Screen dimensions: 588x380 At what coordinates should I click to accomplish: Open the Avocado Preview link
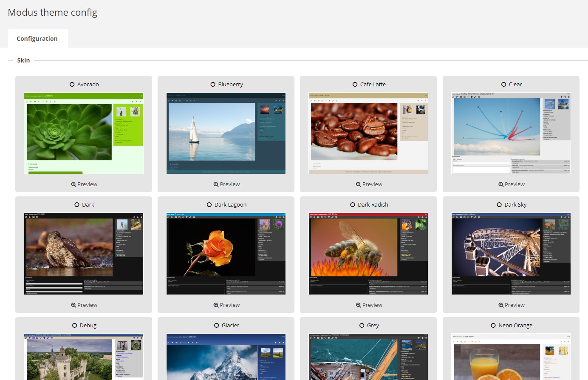pos(84,184)
